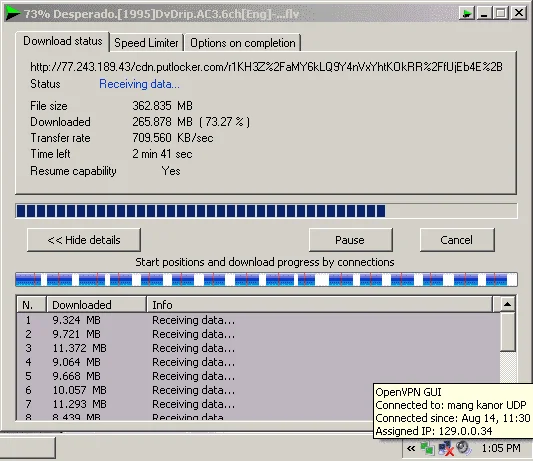
Task: Close the download progress window
Action: tap(519, 13)
